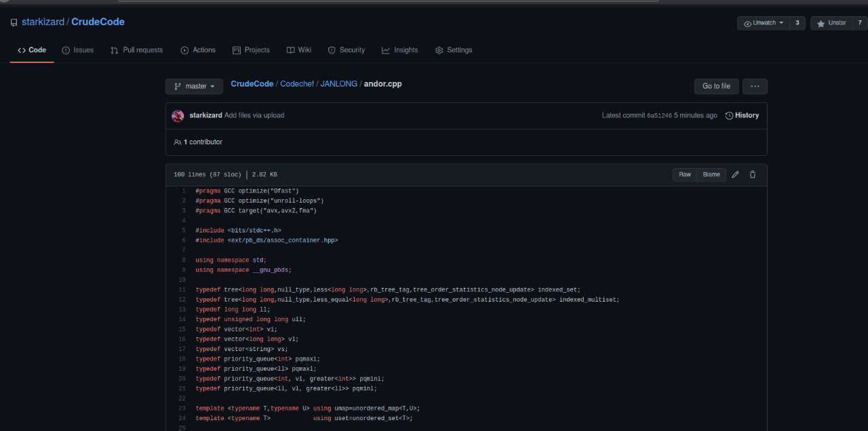
Task: Open the Actions tab
Action: [198, 49]
